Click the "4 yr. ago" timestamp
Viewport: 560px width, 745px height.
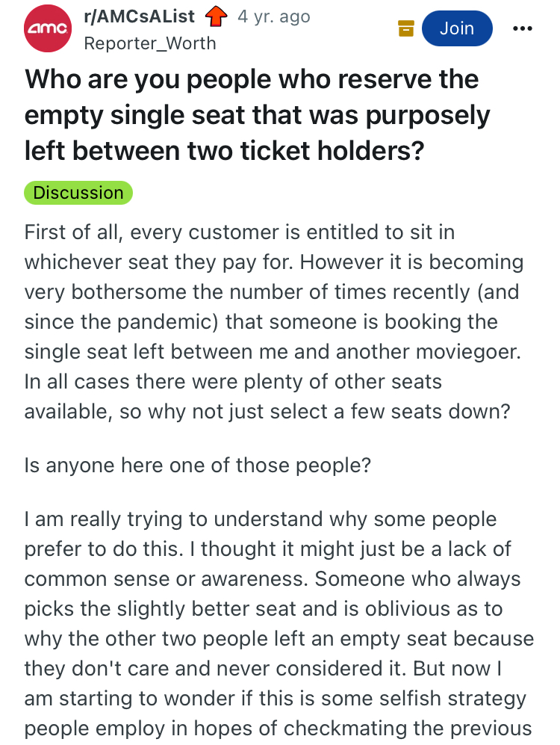[x=273, y=16]
